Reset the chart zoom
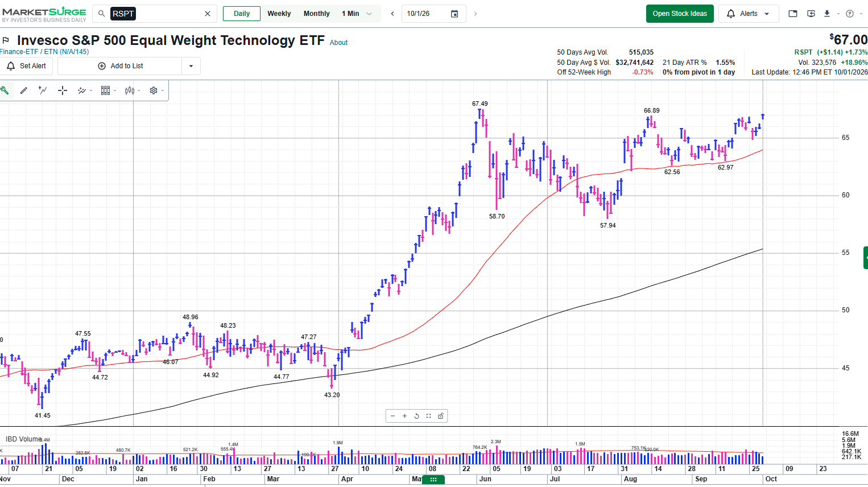This screenshot has height=487, width=868. click(x=416, y=416)
